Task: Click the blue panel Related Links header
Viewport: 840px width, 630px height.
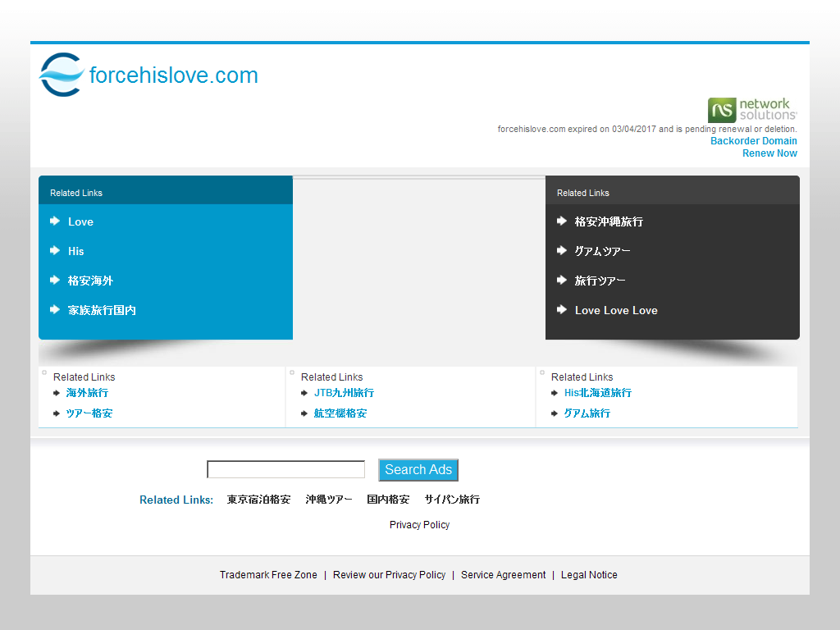Action: click(x=76, y=193)
